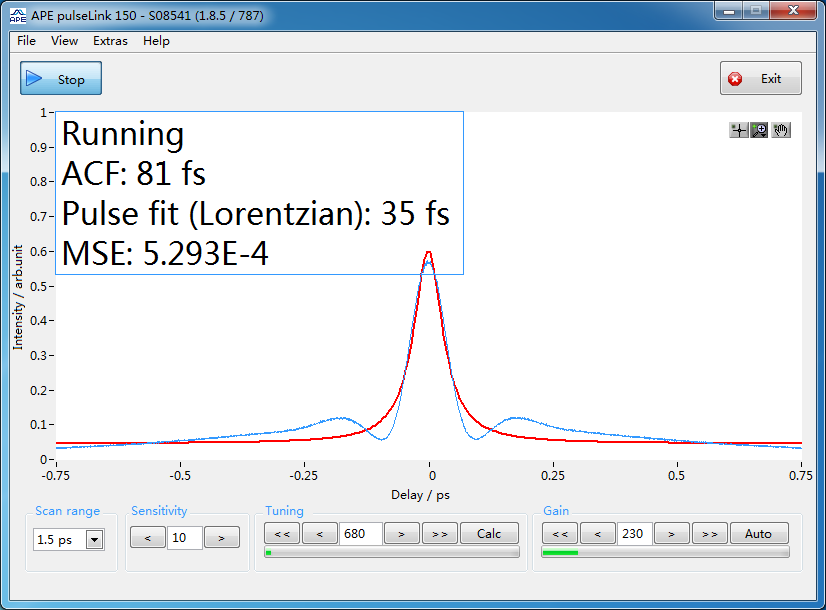Viewport: 826px width, 610px height.
Task: Decrease Gain by a large step
Action: pyautogui.click(x=560, y=534)
